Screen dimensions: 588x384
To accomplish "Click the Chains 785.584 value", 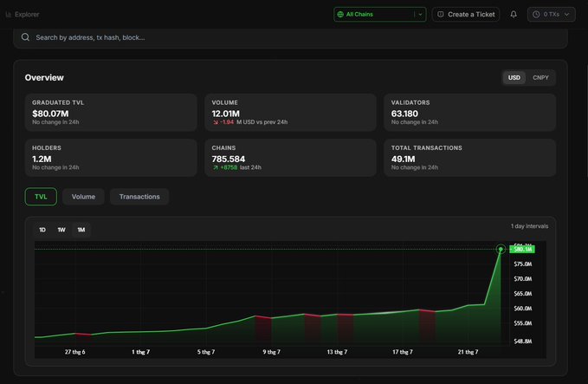I will click(229, 159).
